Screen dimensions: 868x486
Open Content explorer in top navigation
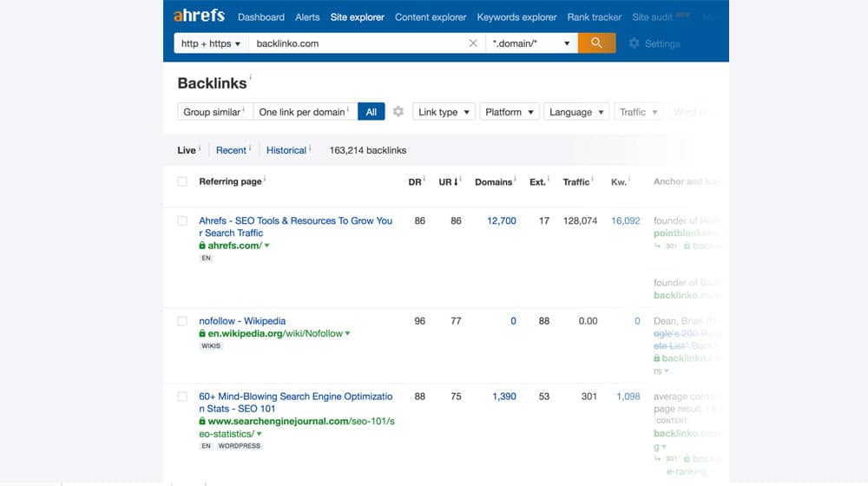(x=431, y=17)
